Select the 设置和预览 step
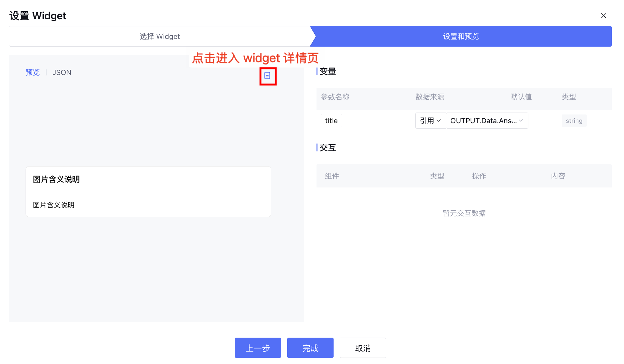Screen dimensions: 624x364 click(x=461, y=36)
